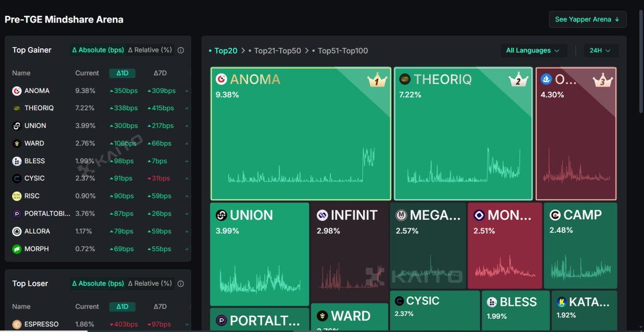
Task: Click See Yapper Arena button
Action: (587, 19)
